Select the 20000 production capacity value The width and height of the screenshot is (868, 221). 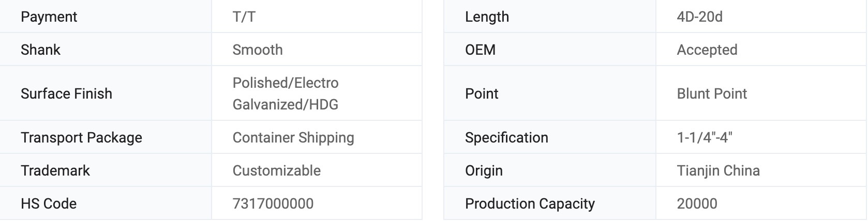[x=697, y=204]
